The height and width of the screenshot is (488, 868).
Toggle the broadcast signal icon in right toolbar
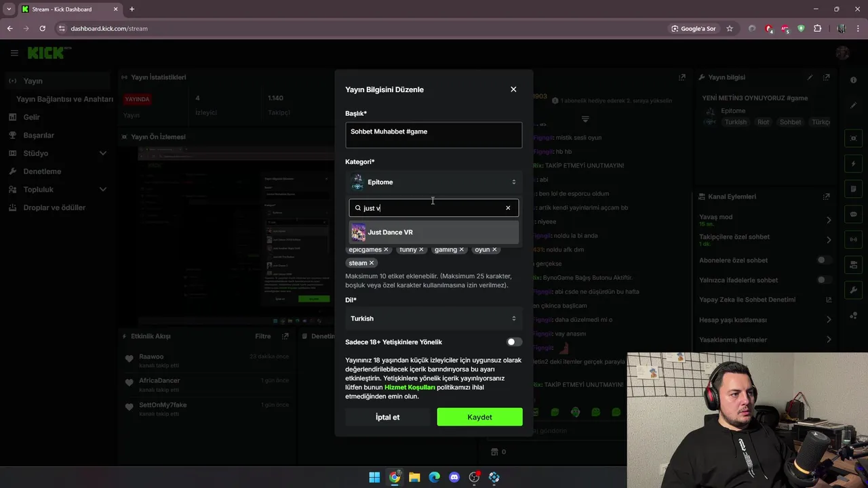click(x=853, y=239)
